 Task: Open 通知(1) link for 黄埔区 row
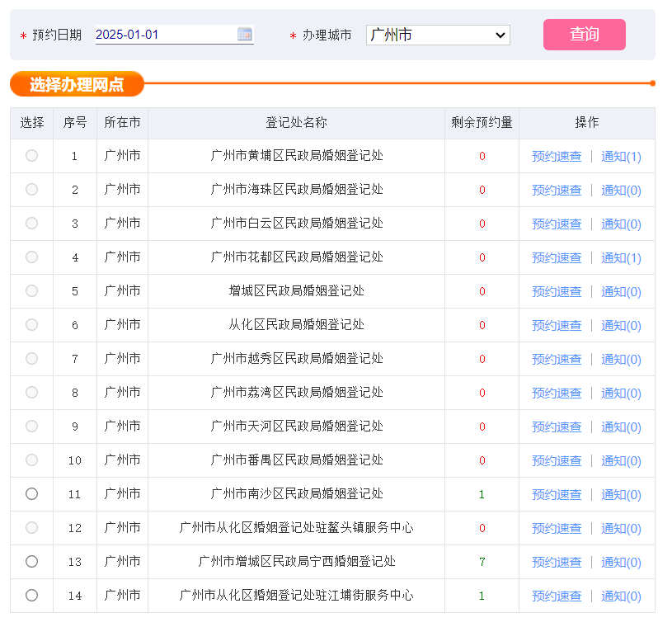pos(621,156)
